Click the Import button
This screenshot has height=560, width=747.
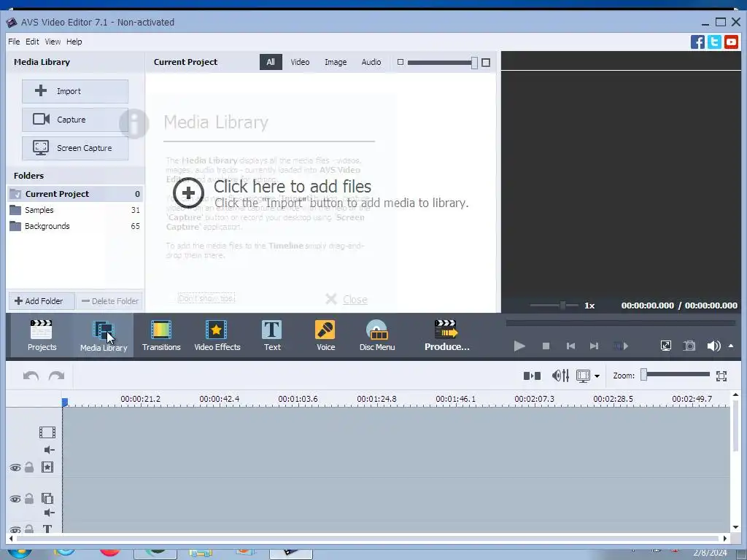[75, 91]
